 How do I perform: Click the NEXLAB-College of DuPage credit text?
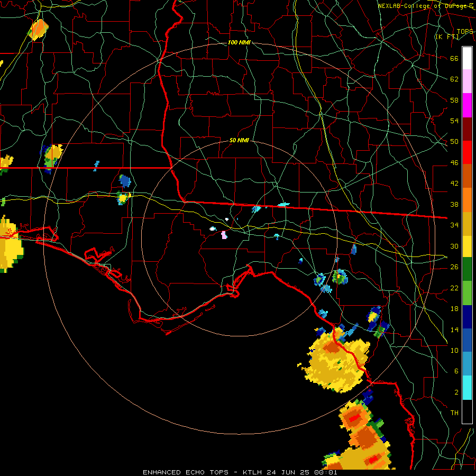pyautogui.click(x=425, y=6)
